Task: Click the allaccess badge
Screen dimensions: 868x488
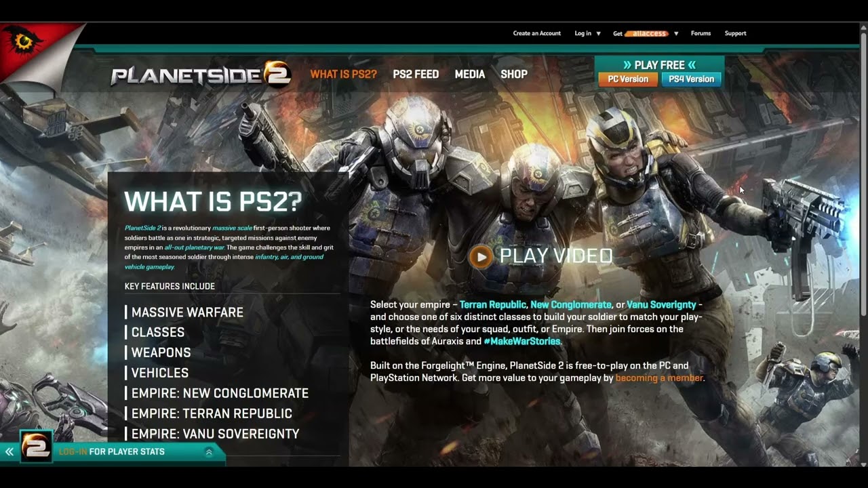Action: pos(648,33)
